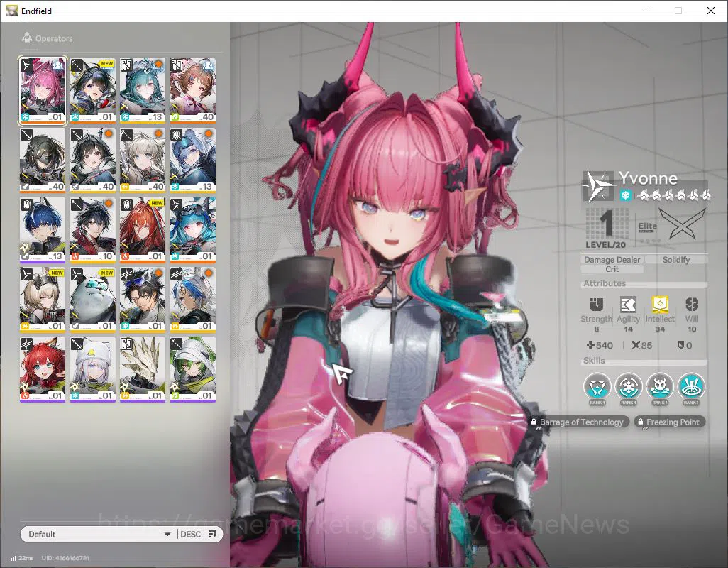The image size is (728, 568).
Task: Select the spiky white-armored operator card
Action: click(143, 369)
